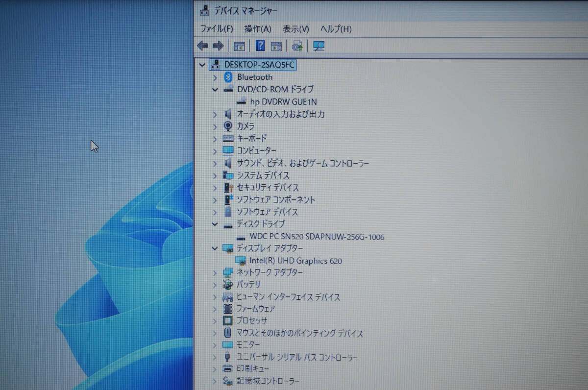The width and height of the screenshot is (588, 390).
Task: Click the scan for hardware changes icon
Action: click(319, 46)
